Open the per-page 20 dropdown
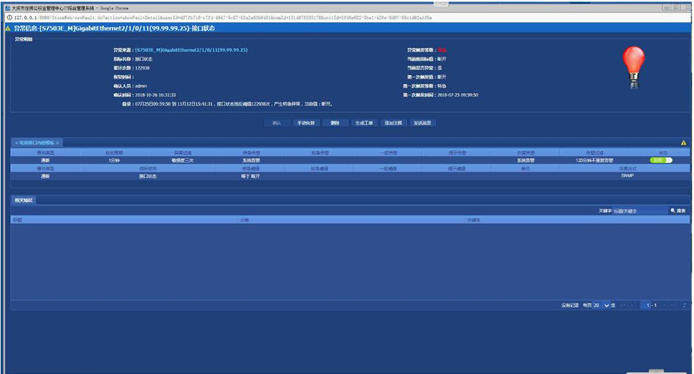This screenshot has height=374, width=694. tap(601, 305)
